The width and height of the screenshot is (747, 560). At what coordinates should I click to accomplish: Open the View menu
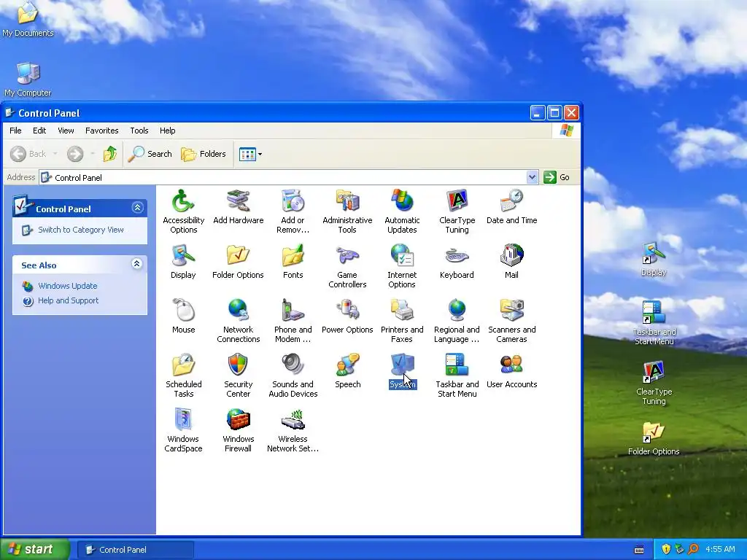point(66,131)
